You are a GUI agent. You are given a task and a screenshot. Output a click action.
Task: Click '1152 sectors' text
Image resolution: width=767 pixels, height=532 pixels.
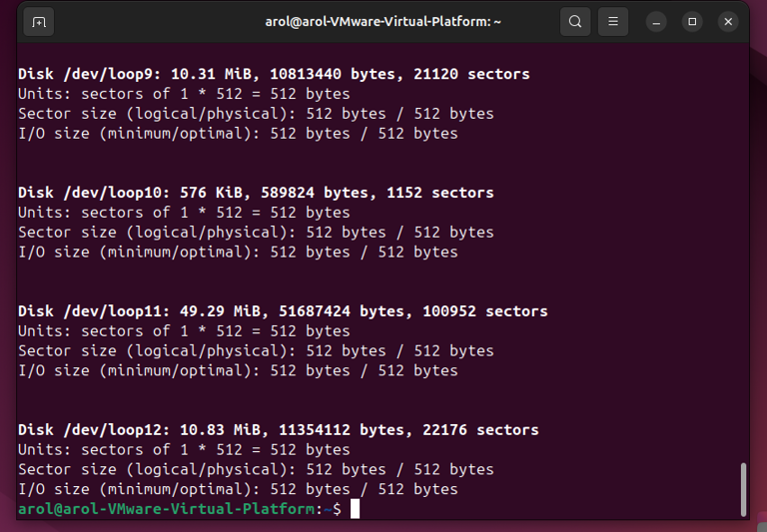point(440,193)
